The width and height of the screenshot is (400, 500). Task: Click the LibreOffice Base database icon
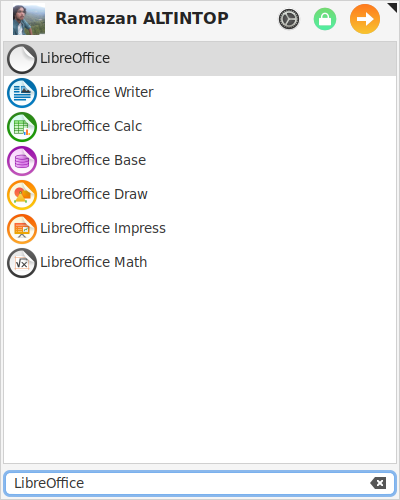click(x=22, y=161)
